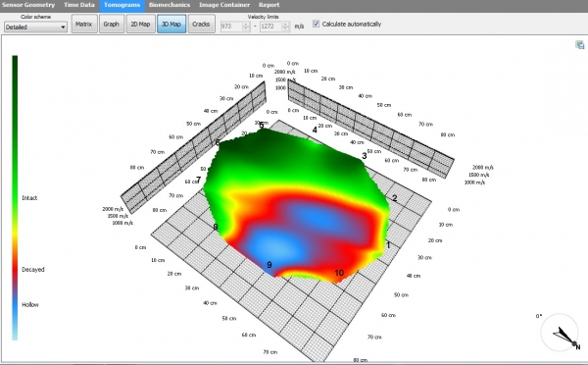Image resolution: width=588 pixels, height=365 pixels.
Task: Switch to the 2D Map view
Action: click(x=140, y=24)
